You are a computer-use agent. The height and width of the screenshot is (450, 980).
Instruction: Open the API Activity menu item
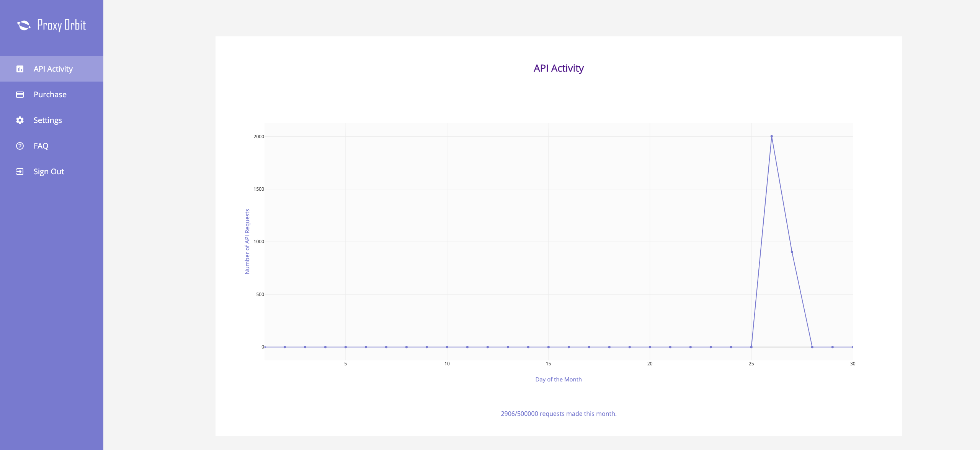pyautogui.click(x=52, y=69)
